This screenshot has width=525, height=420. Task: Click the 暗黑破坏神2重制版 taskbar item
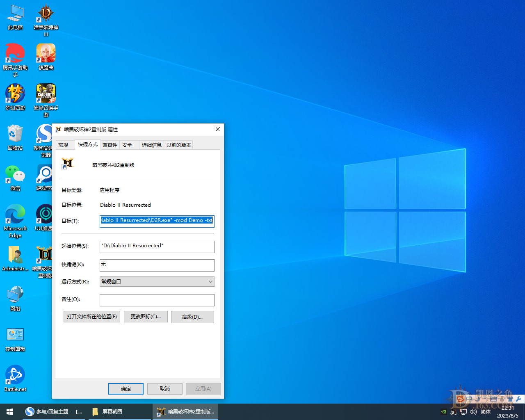coord(185,412)
